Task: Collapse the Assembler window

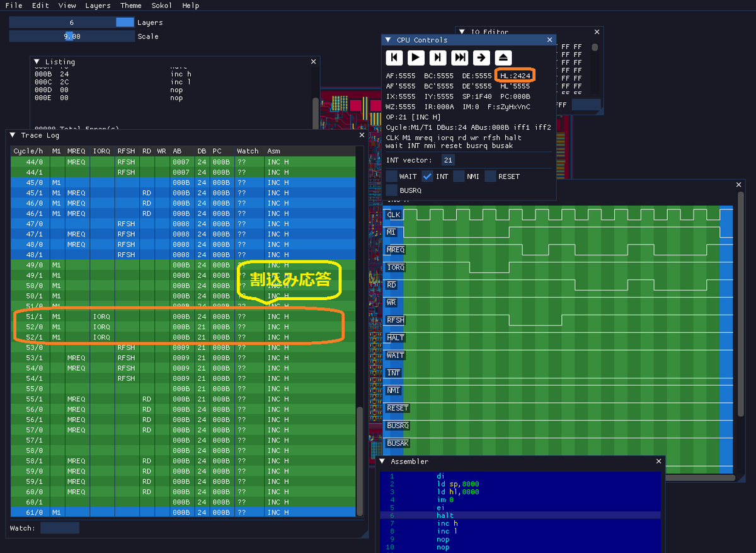Action: point(382,462)
